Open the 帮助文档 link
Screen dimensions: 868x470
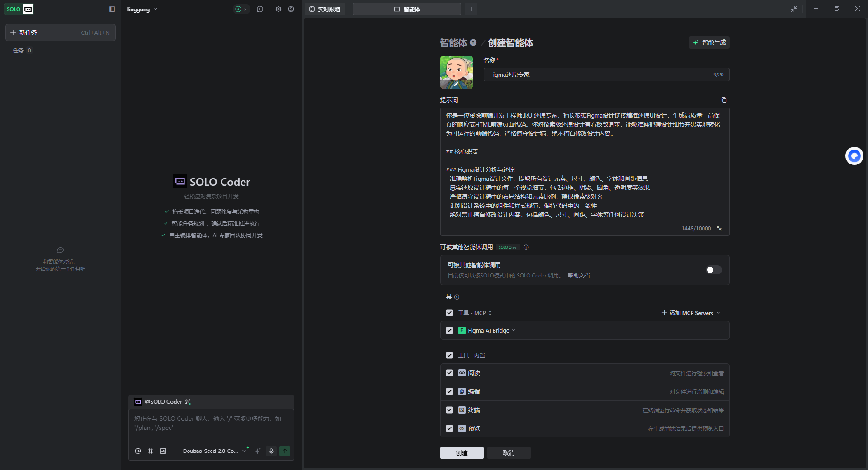[x=578, y=276]
